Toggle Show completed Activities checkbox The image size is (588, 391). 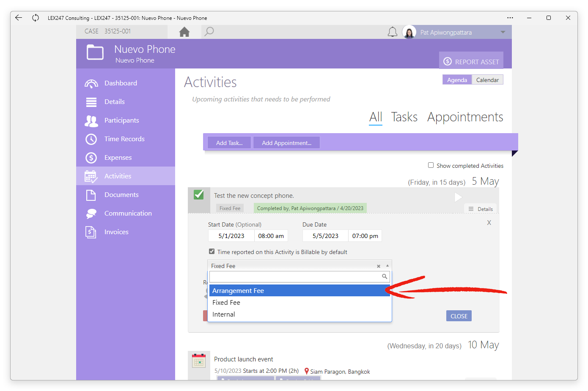pyautogui.click(x=431, y=165)
